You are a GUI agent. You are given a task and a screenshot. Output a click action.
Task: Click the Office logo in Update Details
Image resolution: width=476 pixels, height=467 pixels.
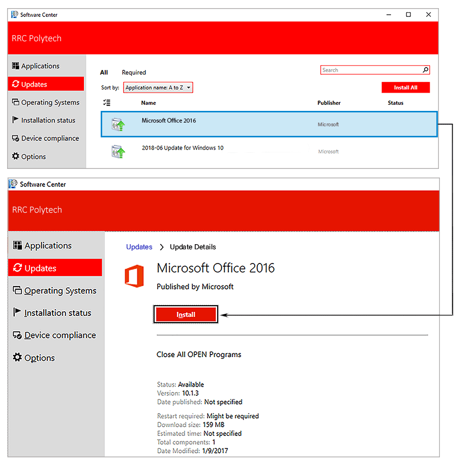point(134,276)
